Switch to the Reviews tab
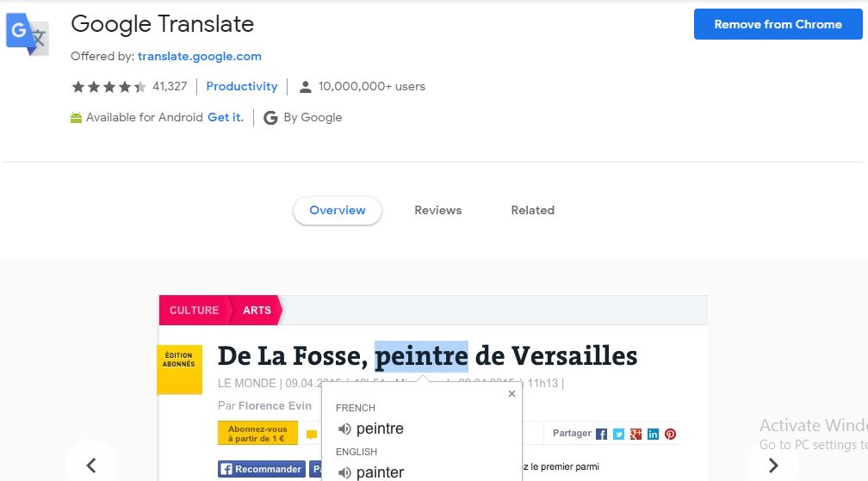 437,211
